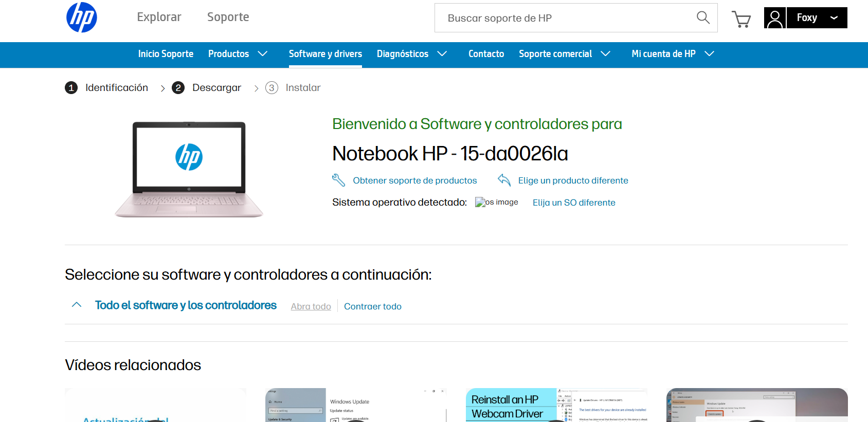Click the wrench icon beside Obtener soporte

tap(338, 180)
